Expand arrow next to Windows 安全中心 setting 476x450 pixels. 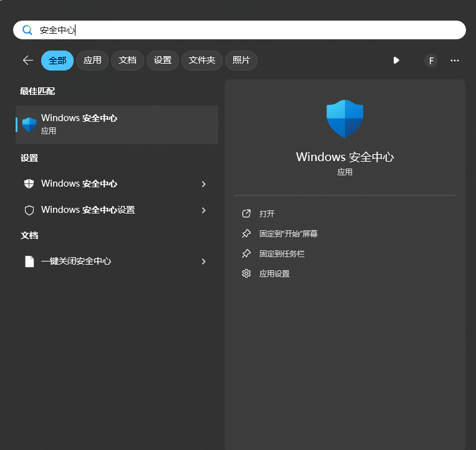click(x=203, y=184)
